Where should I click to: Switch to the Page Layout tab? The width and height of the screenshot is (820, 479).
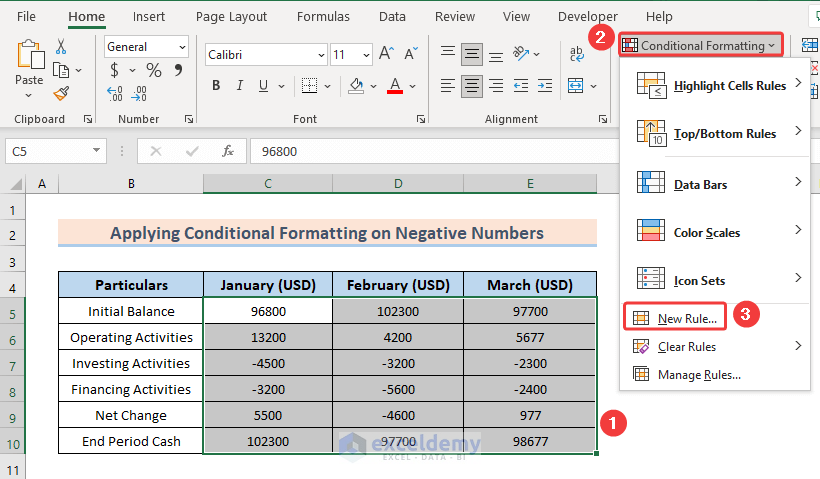(x=231, y=17)
